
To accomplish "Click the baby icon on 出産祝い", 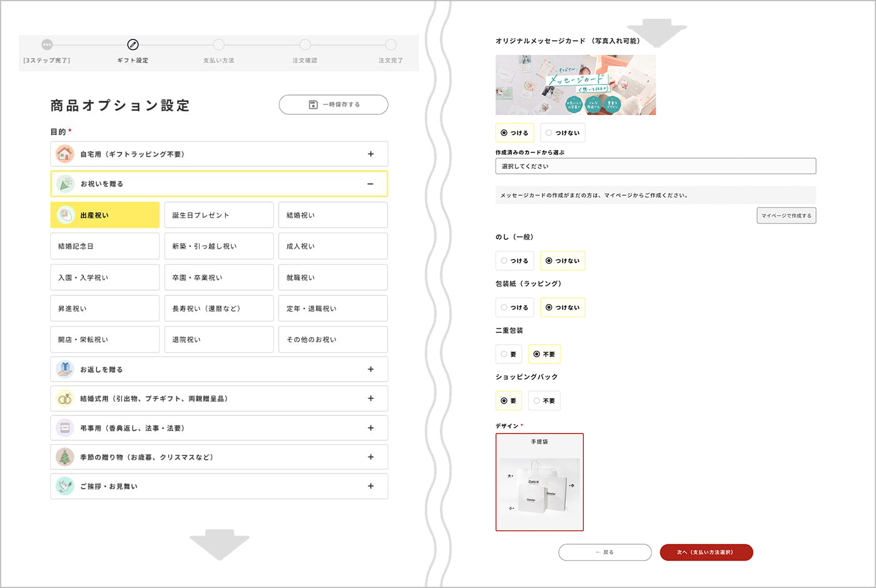I will click(x=65, y=215).
